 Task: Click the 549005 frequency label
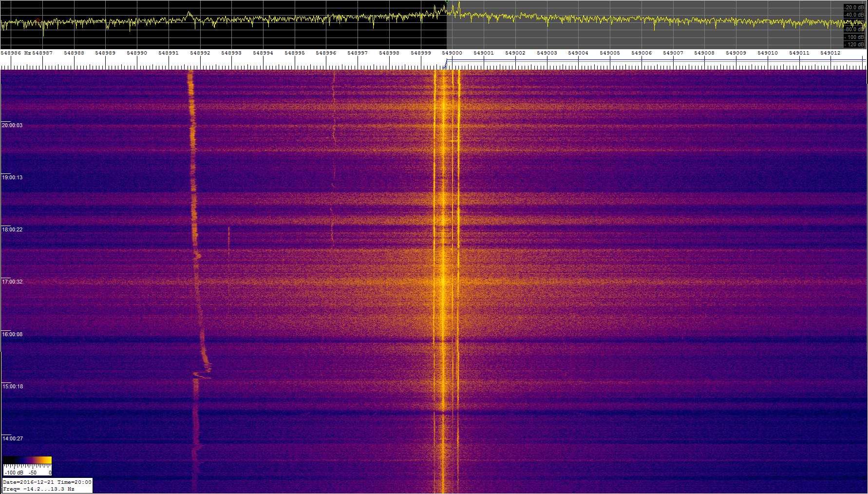pos(610,53)
